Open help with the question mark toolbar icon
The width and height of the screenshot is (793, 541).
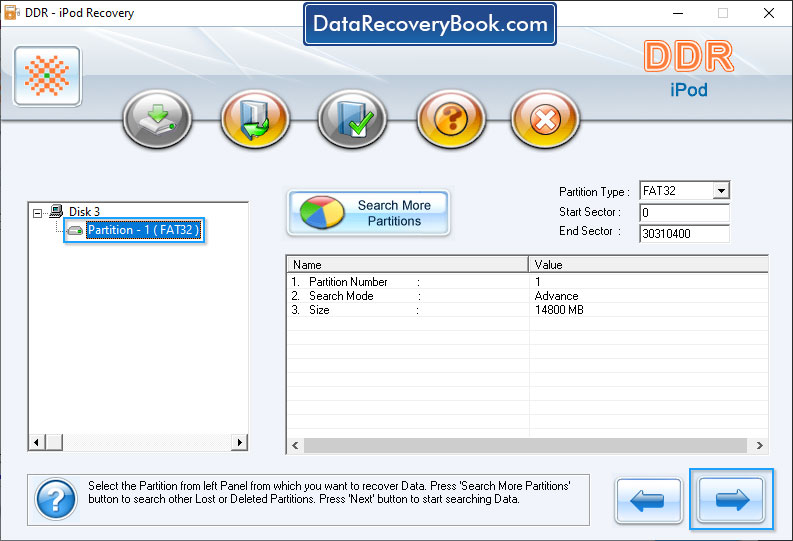click(x=451, y=119)
